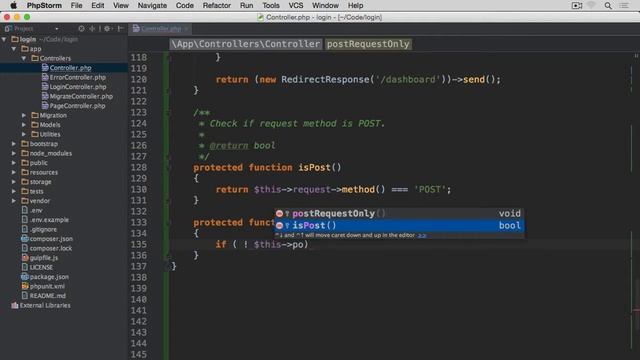Expand the Migration folder
This screenshot has width=640, height=360.
coord(24,116)
